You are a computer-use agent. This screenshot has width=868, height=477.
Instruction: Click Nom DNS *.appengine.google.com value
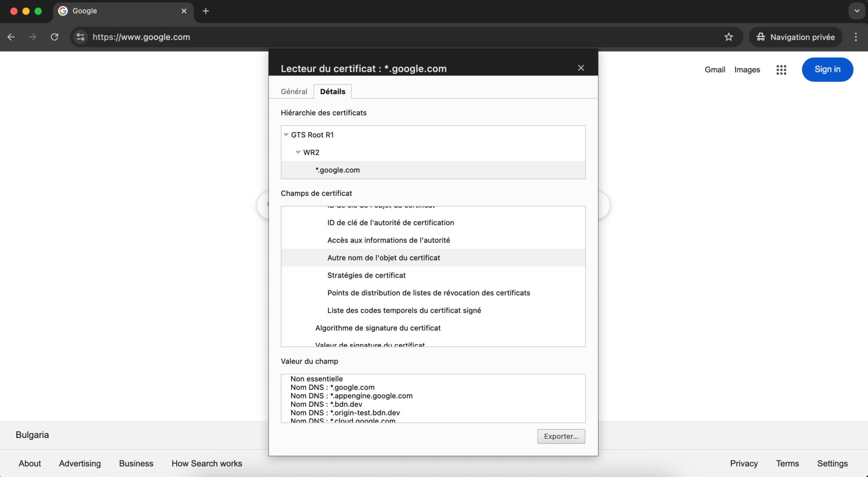351,396
